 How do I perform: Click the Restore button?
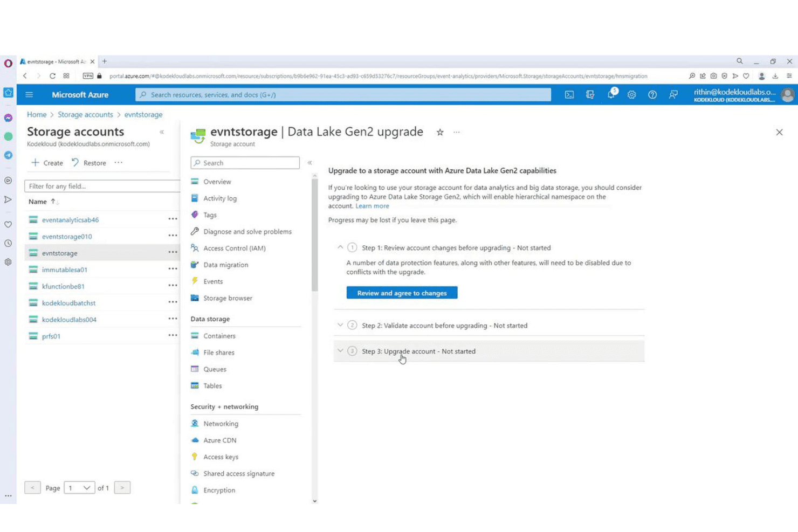(x=89, y=163)
